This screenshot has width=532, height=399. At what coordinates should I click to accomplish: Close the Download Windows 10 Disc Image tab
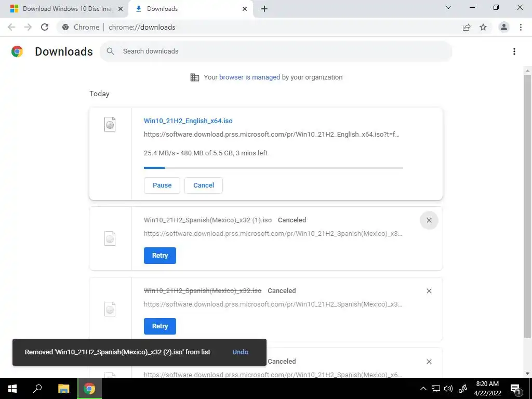point(120,9)
